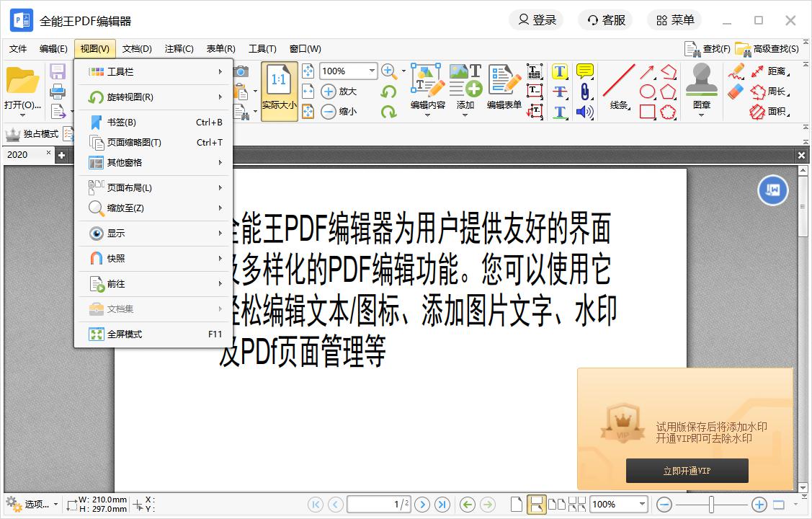Click the sound speaker annotation icon

tap(584, 112)
